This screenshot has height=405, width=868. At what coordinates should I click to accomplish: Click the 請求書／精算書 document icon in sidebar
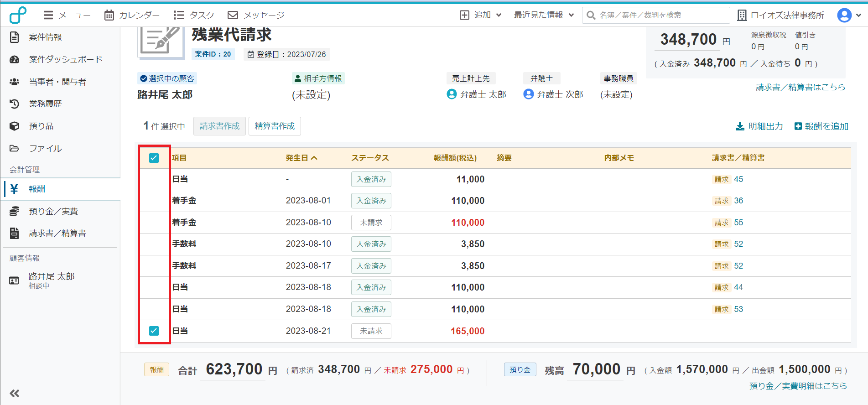15,233
